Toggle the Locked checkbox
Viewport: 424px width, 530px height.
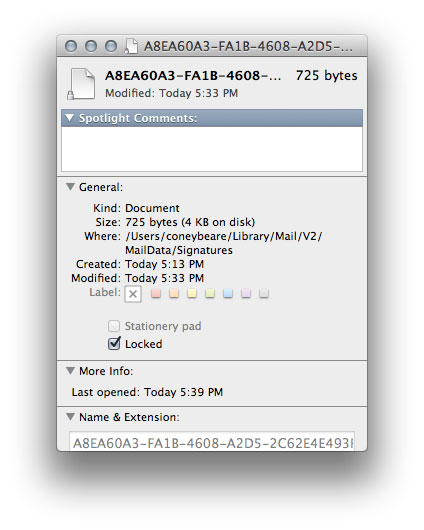coord(114,344)
